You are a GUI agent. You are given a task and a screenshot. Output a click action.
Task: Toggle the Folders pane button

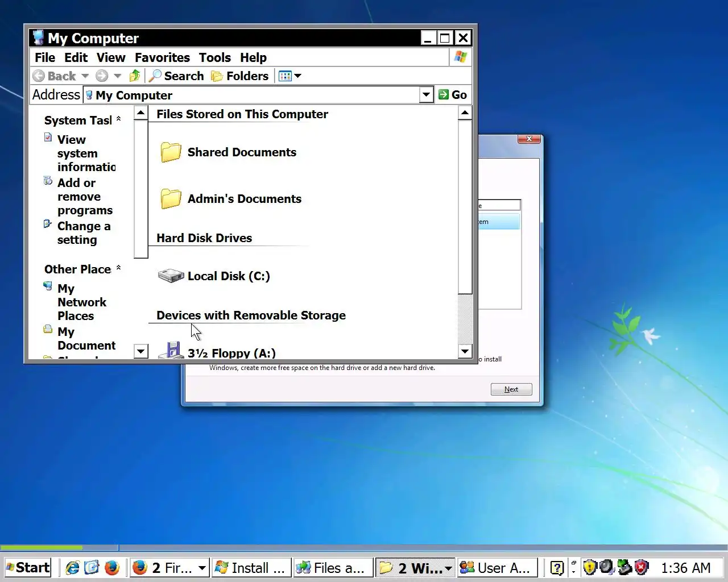tap(239, 76)
